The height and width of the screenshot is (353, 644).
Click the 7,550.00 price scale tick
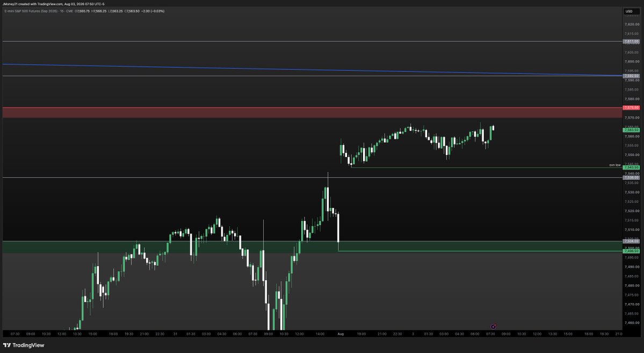632,155
